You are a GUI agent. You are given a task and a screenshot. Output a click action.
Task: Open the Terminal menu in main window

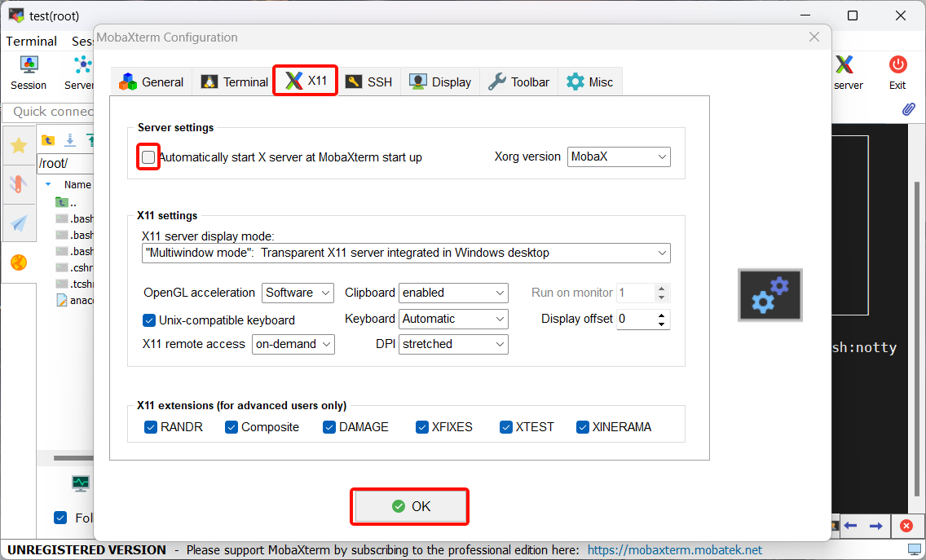(31, 42)
